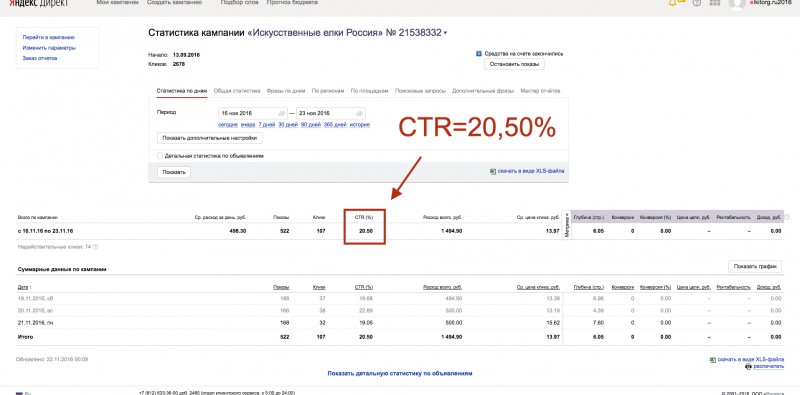The height and width of the screenshot is (395, 800).
Task: Open the Поисковые запросы tab
Action: click(420, 91)
